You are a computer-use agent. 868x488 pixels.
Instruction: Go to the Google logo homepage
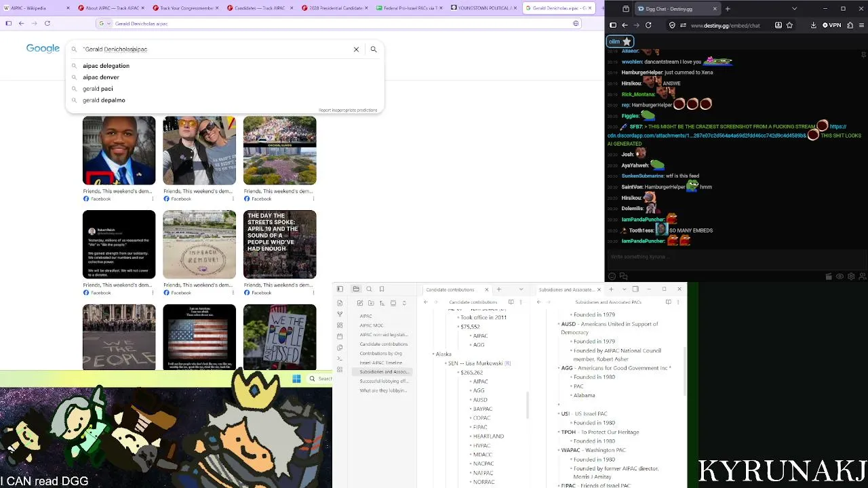[43, 49]
